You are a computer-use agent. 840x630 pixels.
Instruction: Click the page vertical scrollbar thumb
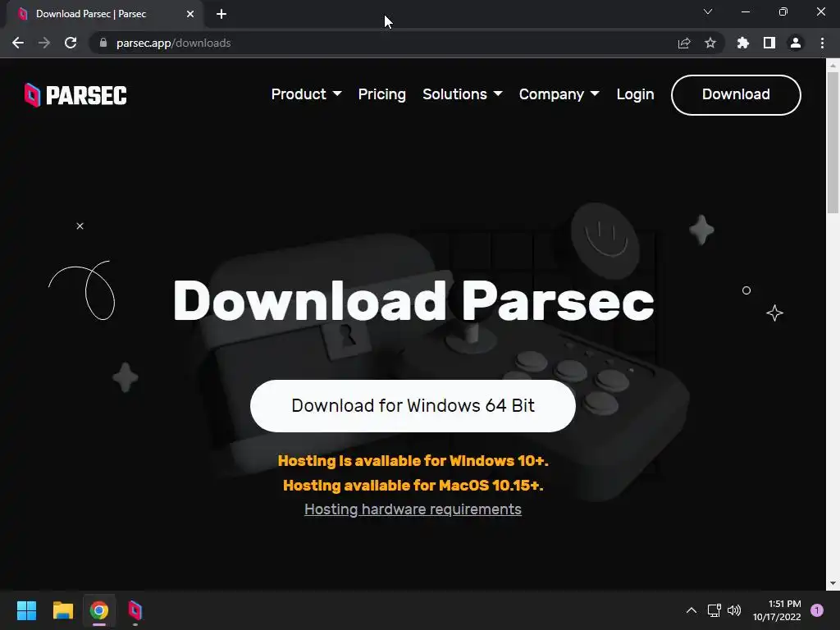point(833,142)
